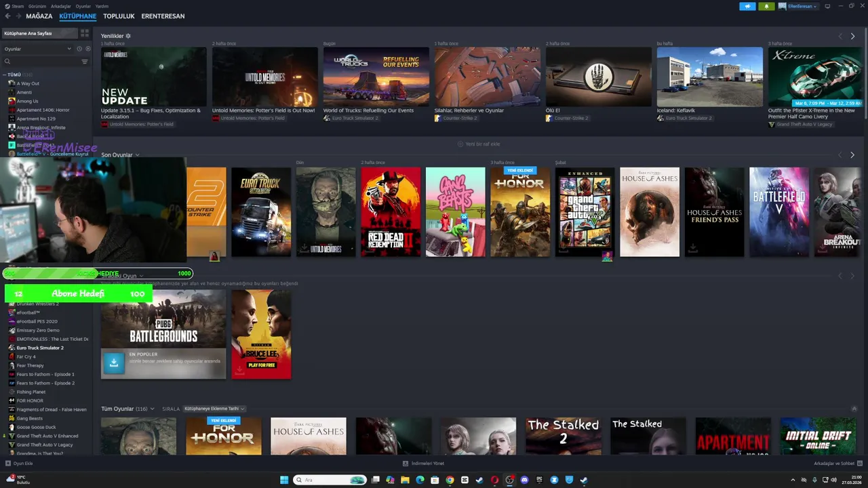Open the Oyunlar menu
The width and height of the screenshot is (868, 488).
coord(83,6)
